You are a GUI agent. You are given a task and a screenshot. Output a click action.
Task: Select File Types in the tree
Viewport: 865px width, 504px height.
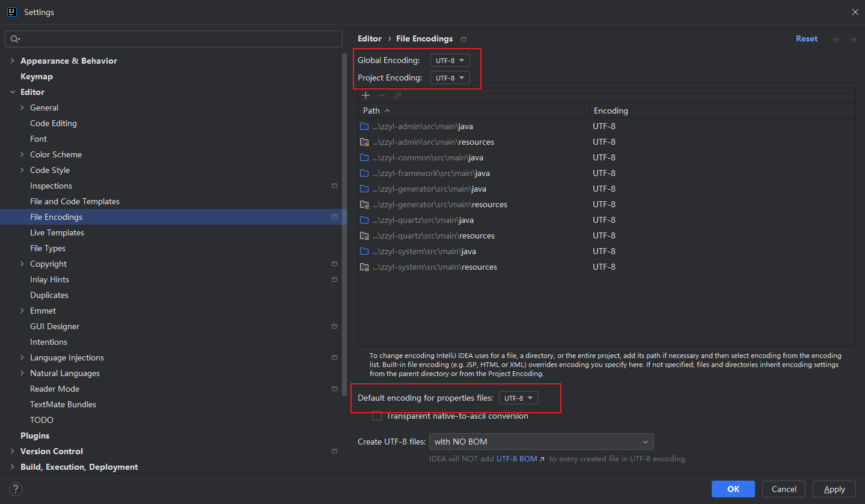click(47, 248)
